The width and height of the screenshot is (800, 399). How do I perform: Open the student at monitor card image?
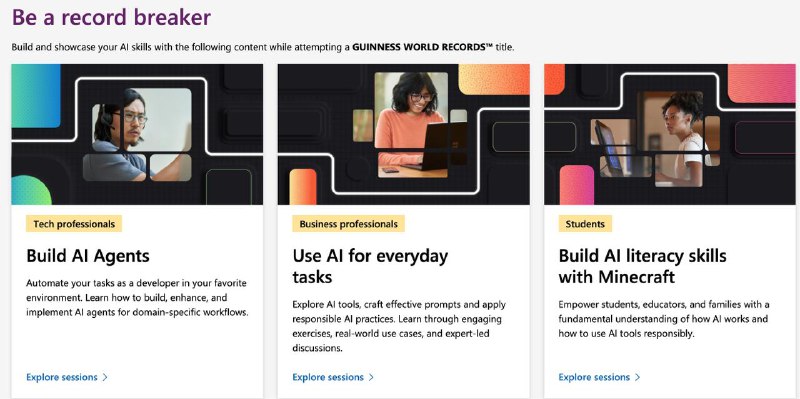(x=670, y=134)
